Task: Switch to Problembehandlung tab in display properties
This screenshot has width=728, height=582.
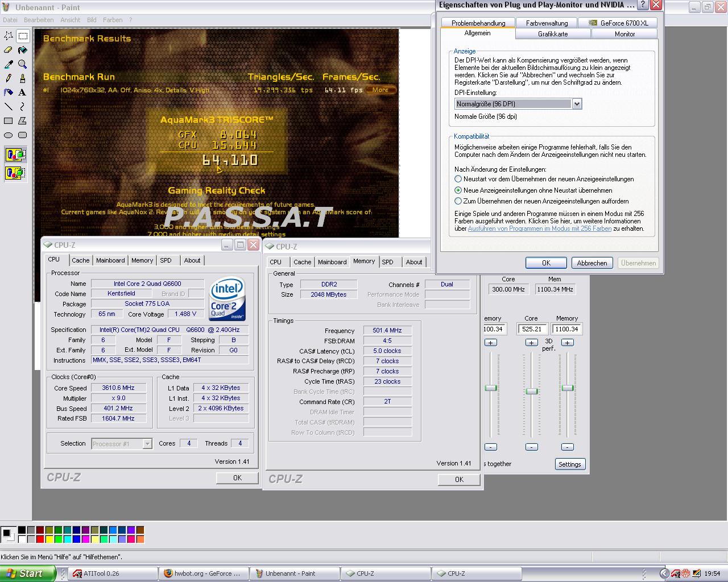Action: coord(478,23)
